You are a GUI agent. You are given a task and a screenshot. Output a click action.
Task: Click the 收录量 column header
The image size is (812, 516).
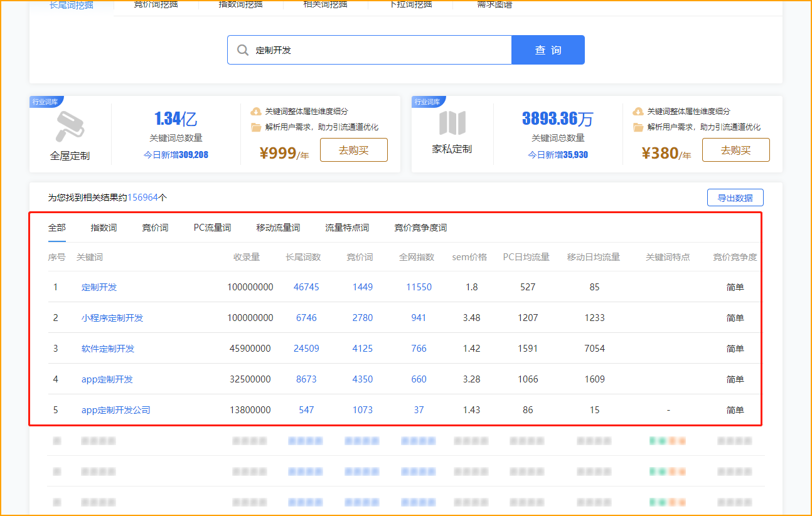247,257
